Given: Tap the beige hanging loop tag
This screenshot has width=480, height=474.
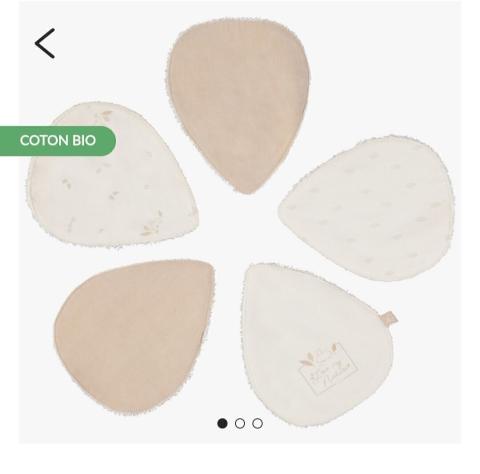Looking at the screenshot, I should (390, 317).
